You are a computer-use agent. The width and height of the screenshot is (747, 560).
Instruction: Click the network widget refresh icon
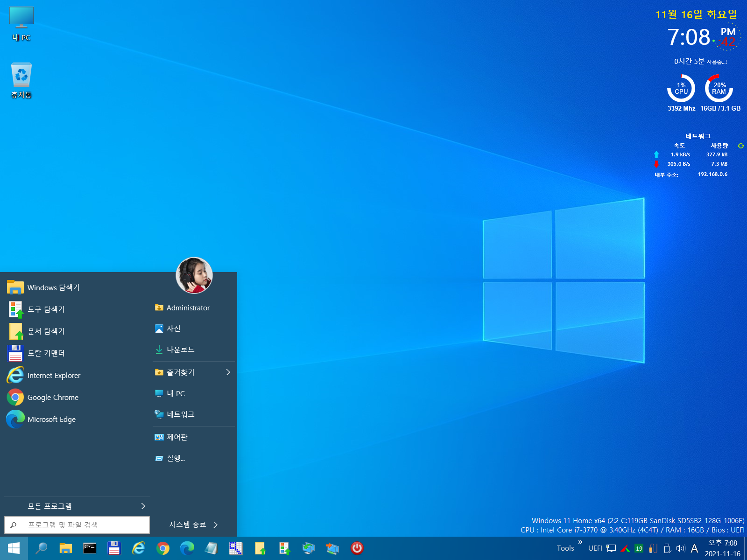coord(741,146)
